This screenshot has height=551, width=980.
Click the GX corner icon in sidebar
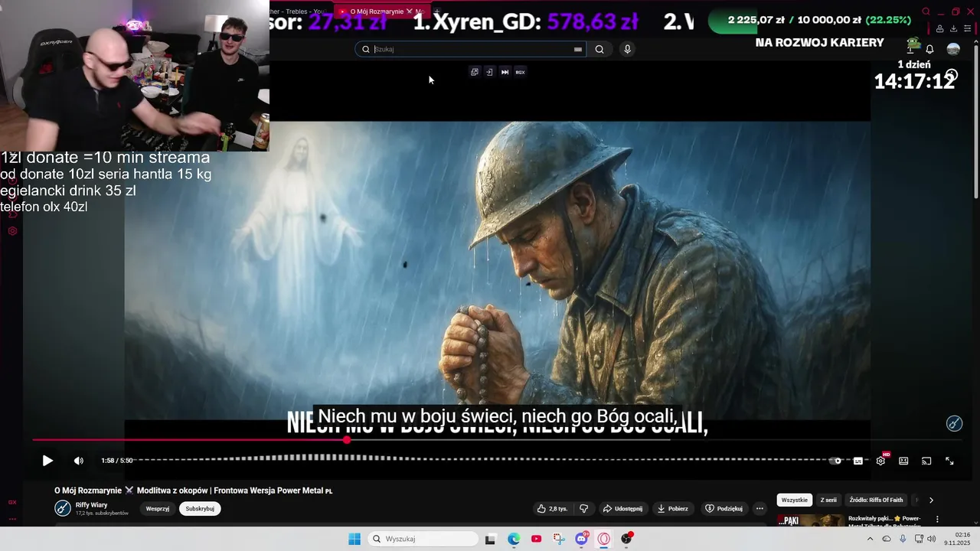click(x=12, y=502)
